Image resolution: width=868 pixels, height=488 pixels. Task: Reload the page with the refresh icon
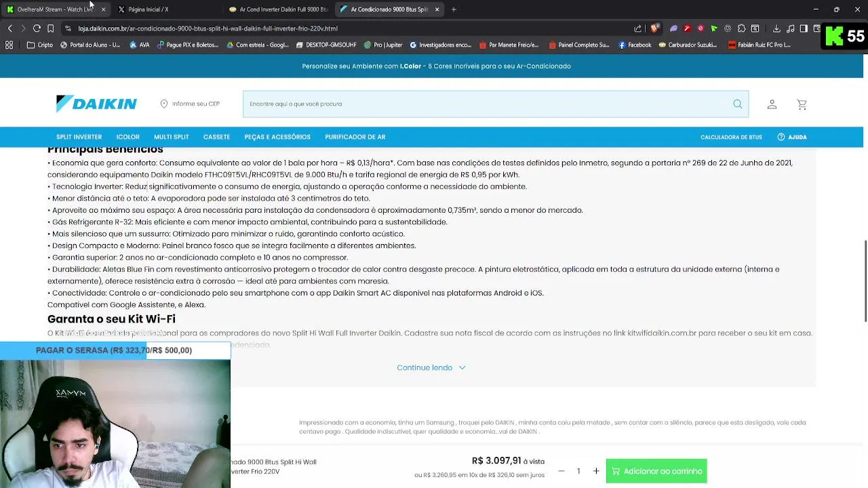pos(37,28)
